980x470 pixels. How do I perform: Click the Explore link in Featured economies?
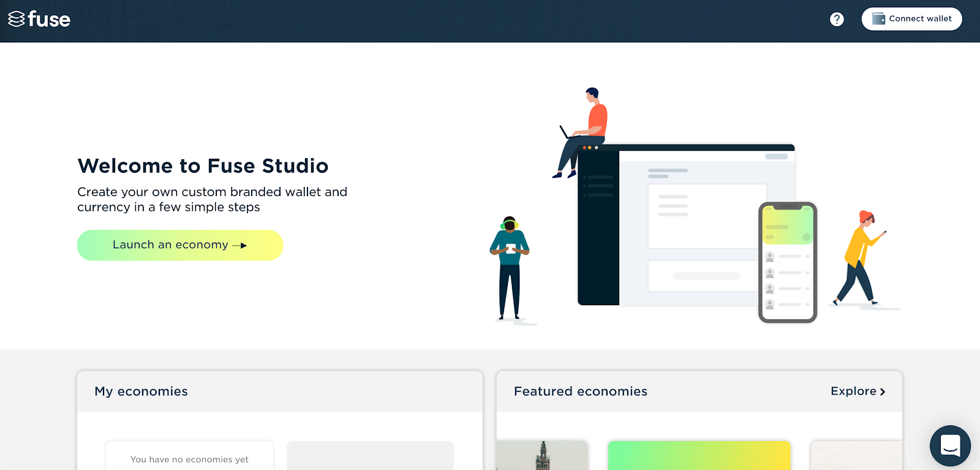[x=858, y=391]
